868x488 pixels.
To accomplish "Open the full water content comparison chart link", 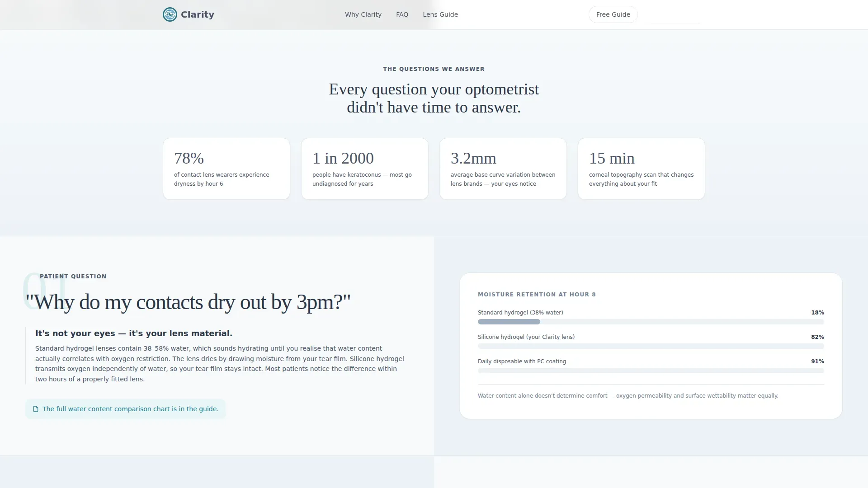I will click(126, 409).
